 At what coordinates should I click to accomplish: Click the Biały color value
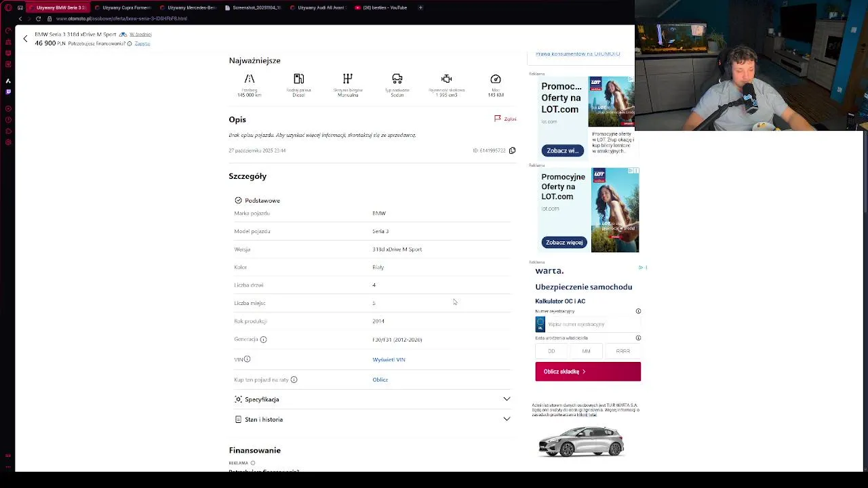378,267
